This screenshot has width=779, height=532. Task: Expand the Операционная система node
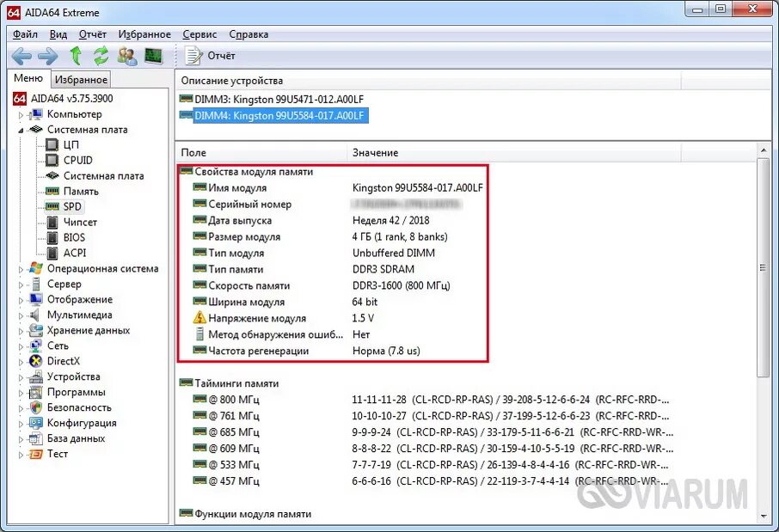coord(21,269)
